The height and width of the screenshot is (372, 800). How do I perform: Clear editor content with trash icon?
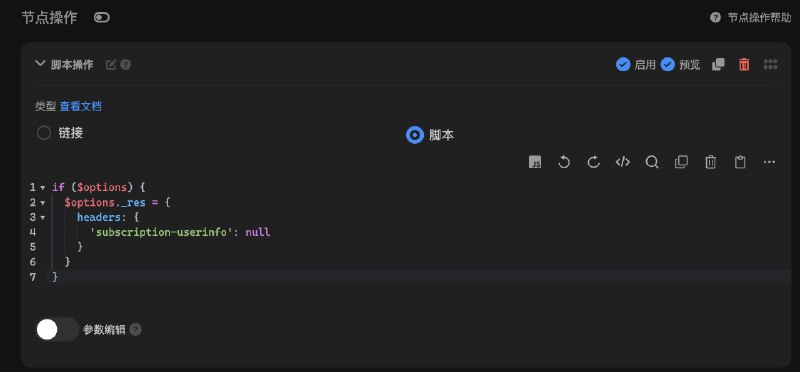coord(710,162)
